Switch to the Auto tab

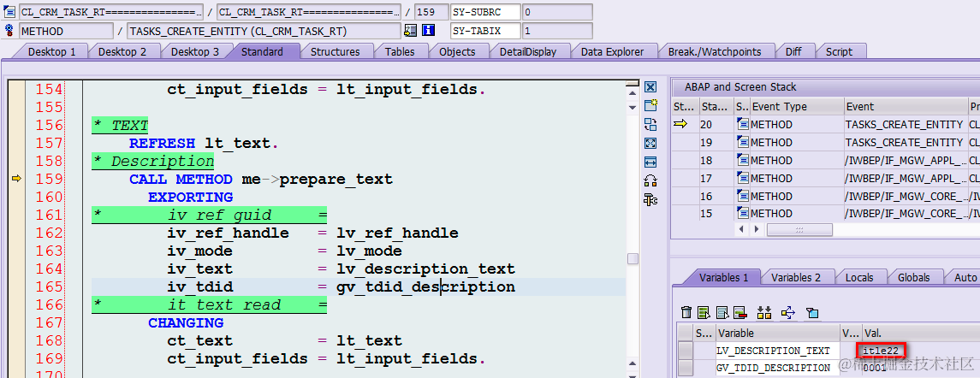[x=963, y=277]
